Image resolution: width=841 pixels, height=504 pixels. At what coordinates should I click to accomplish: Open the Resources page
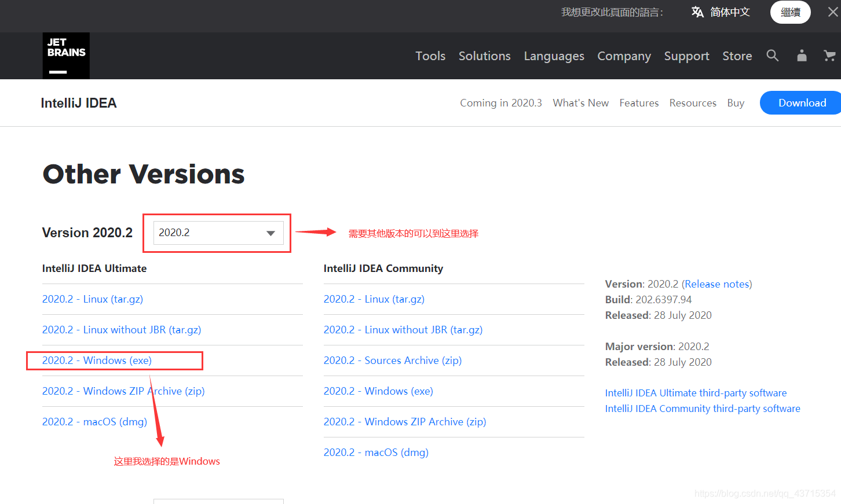693,103
